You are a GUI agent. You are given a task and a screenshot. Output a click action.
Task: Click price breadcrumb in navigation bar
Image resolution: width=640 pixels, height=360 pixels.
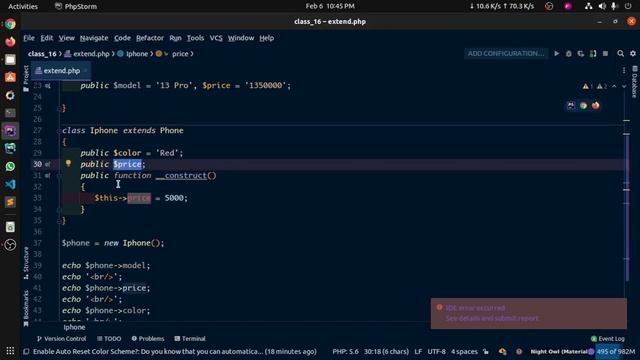coord(180,54)
